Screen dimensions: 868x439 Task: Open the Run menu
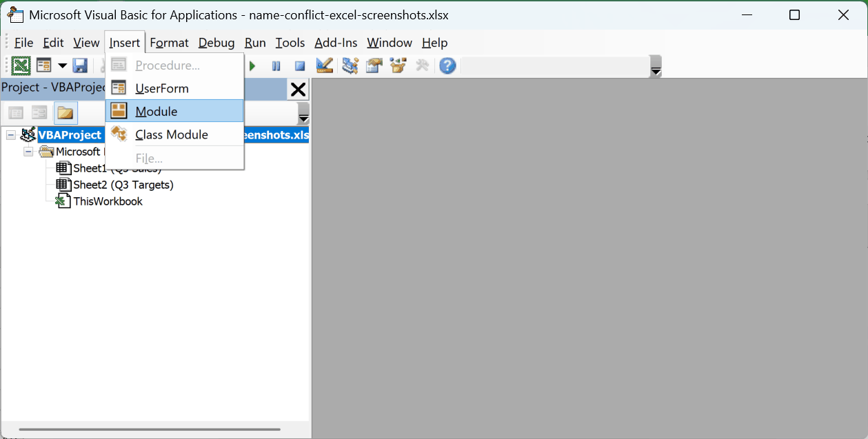tap(255, 43)
